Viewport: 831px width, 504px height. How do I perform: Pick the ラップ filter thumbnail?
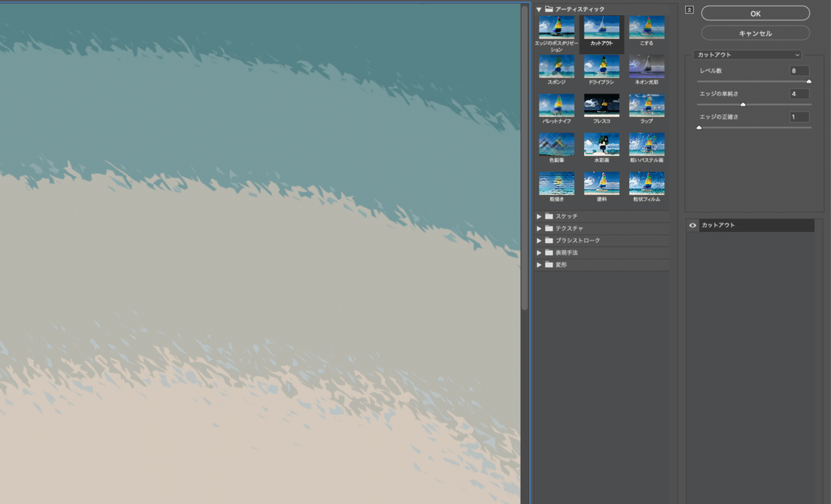pos(647,105)
